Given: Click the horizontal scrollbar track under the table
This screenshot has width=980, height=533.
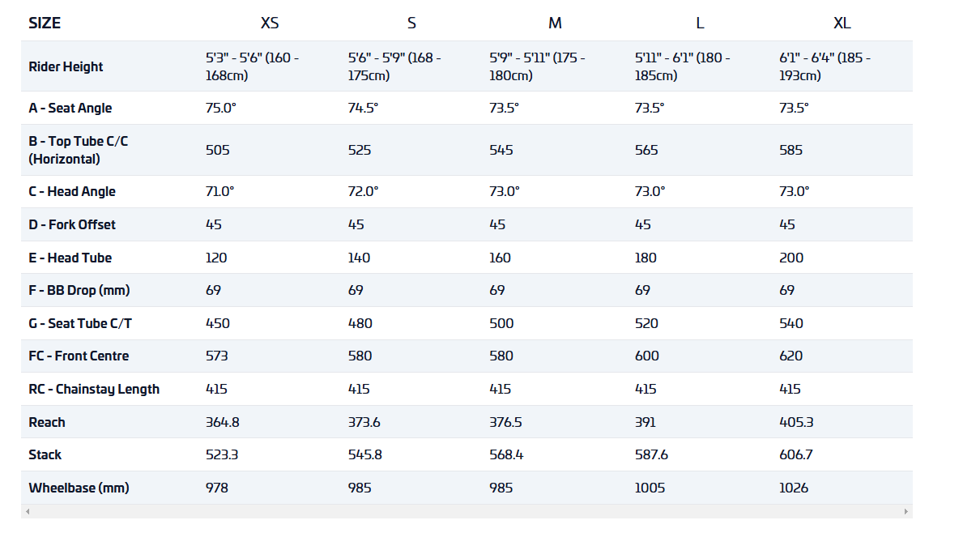Looking at the screenshot, I should (466, 511).
